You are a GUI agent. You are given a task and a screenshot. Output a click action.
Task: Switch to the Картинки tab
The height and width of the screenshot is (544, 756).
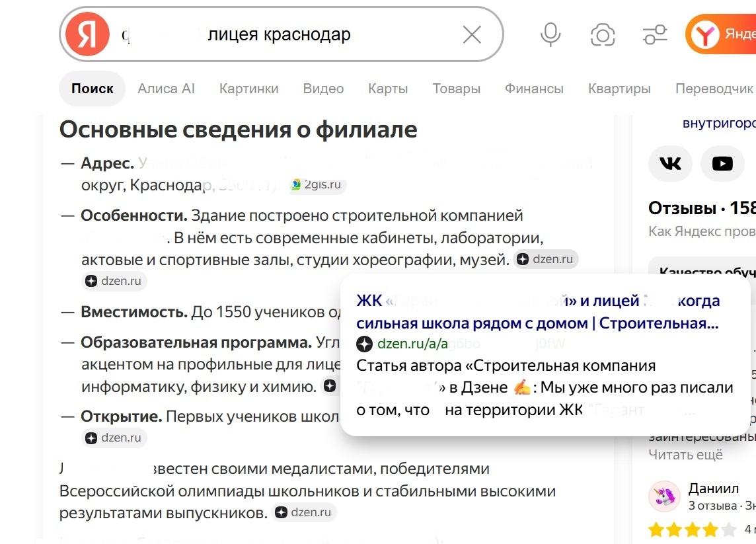click(248, 89)
